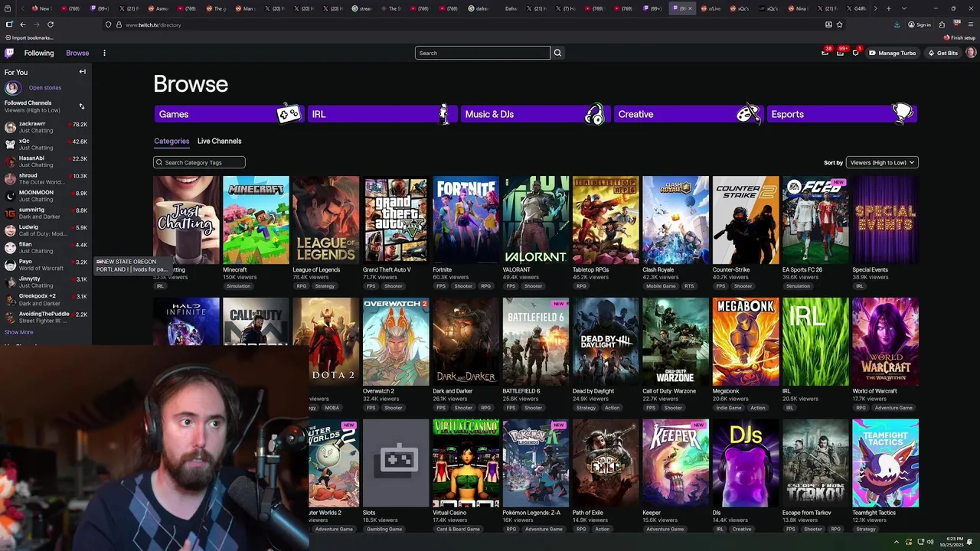The width and height of the screenshot is (980, 551).
Task: Click the IRL category banner
Action: click(381, 114)
